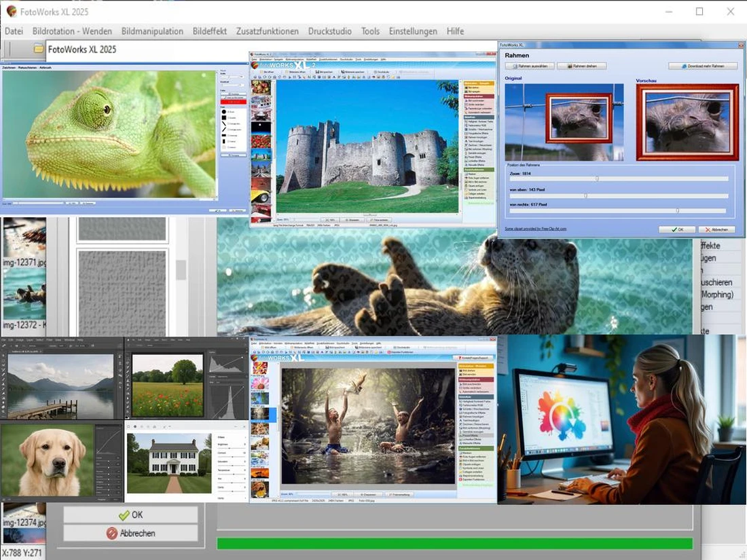Click the yellow folder open icon in toolbar

[38, 49]
